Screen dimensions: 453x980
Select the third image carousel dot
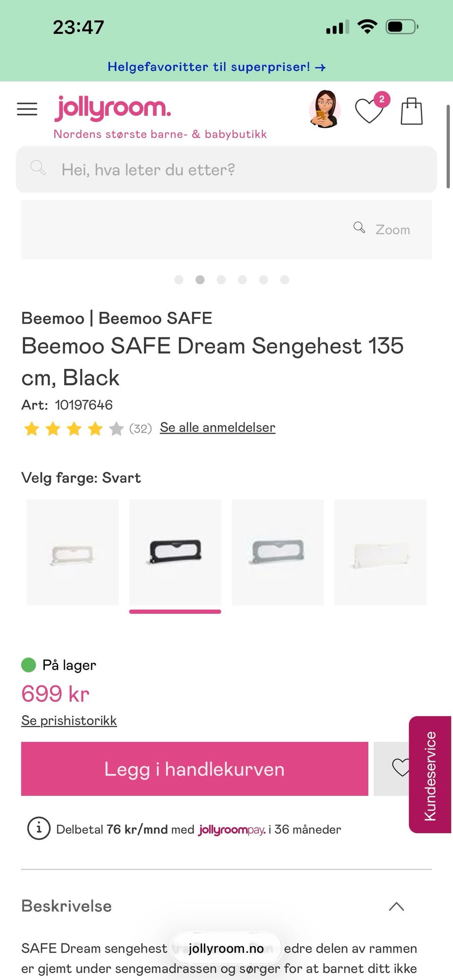pyautogui.click(x=221, y=280)
